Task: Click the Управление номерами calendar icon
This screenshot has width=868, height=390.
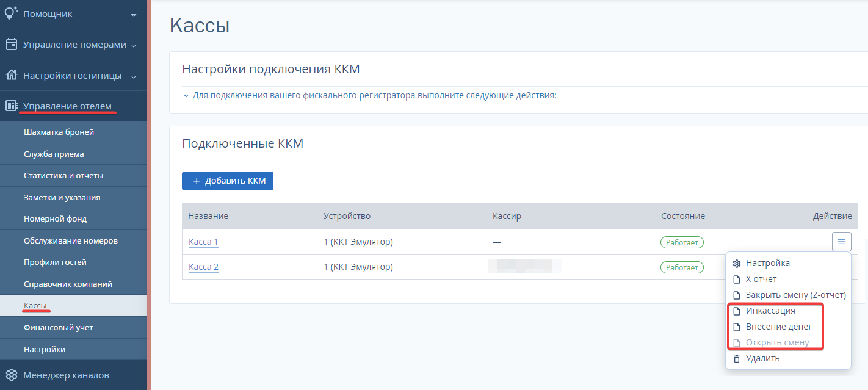Action: (11, 44)
